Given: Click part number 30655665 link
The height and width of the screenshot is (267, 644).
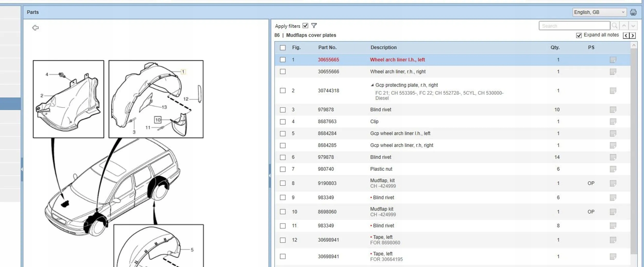Looking at the screenshot, I should 328,60.
